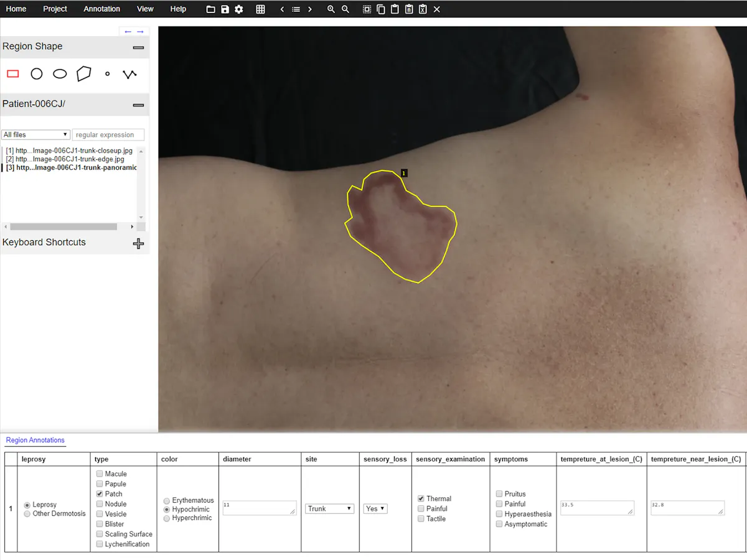Open the Trunk site dropdown

[330, 509]
